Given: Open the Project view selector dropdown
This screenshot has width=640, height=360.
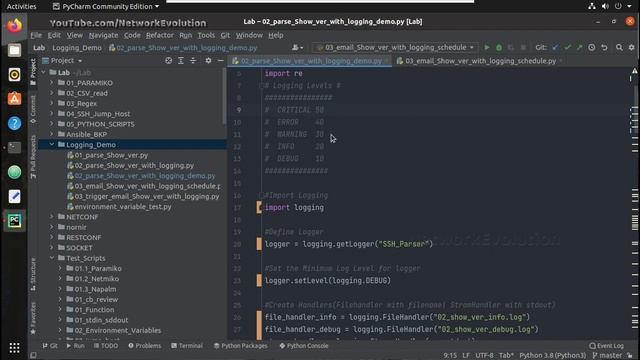Looking at the screenshot, I should pos(62,60).
